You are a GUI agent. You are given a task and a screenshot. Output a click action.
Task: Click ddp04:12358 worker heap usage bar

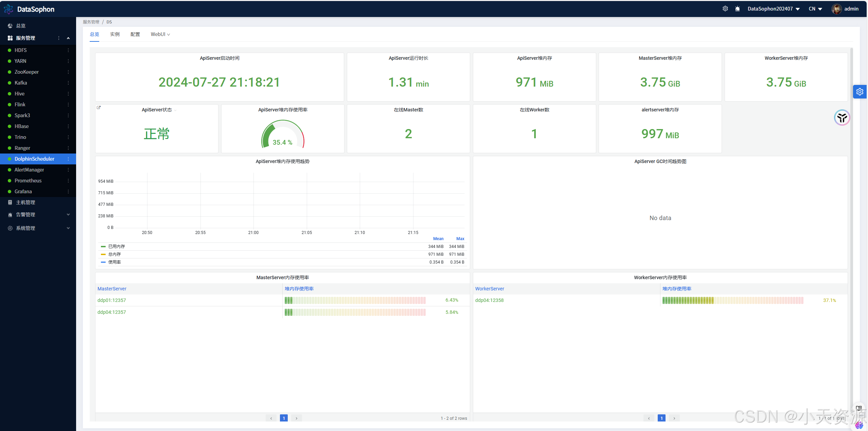[733, 300]
